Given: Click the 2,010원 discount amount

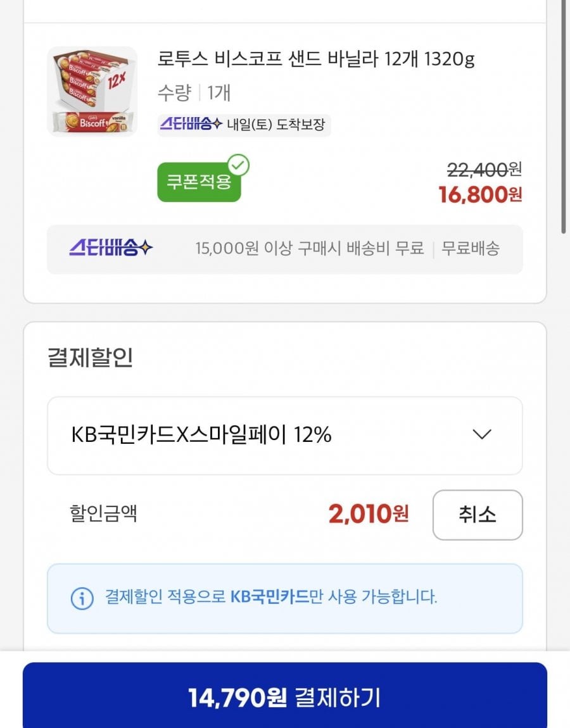Looking at the screenshot, I should pyautogui.click(x=369, y=514).
